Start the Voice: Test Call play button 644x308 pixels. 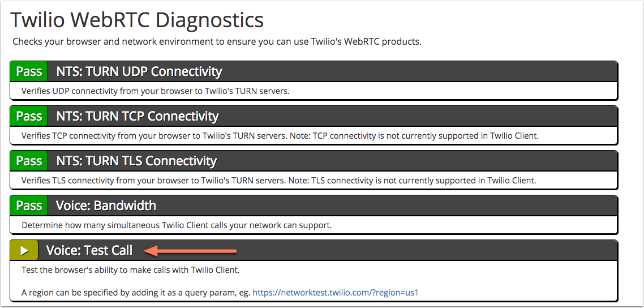coord(24,250)
